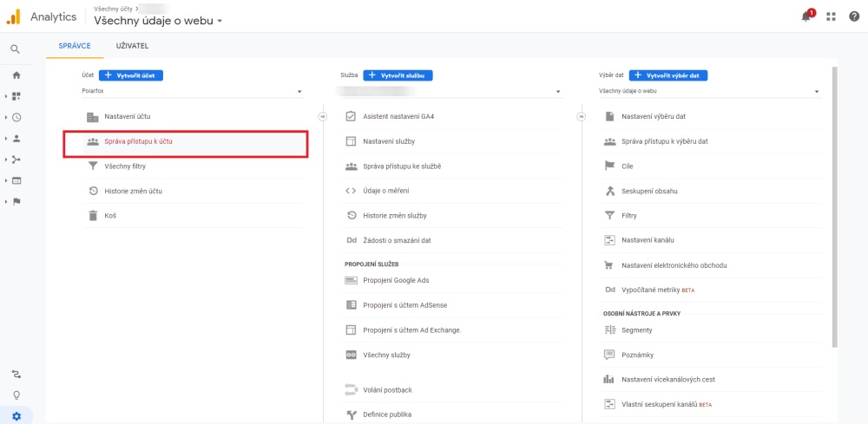This screenshot has height=424, width=868.
Task: Open the search icon in left sidebar
Action: (16, 49)
